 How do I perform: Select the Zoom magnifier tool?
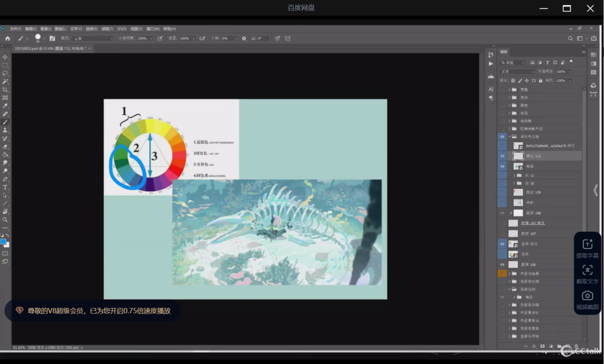5,219
